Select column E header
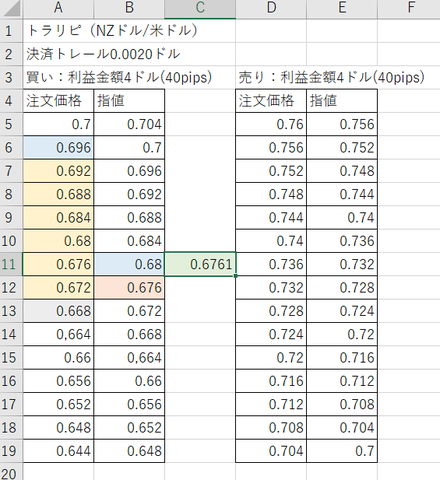This screenshot has width=440, height=480. click(342, 9)
